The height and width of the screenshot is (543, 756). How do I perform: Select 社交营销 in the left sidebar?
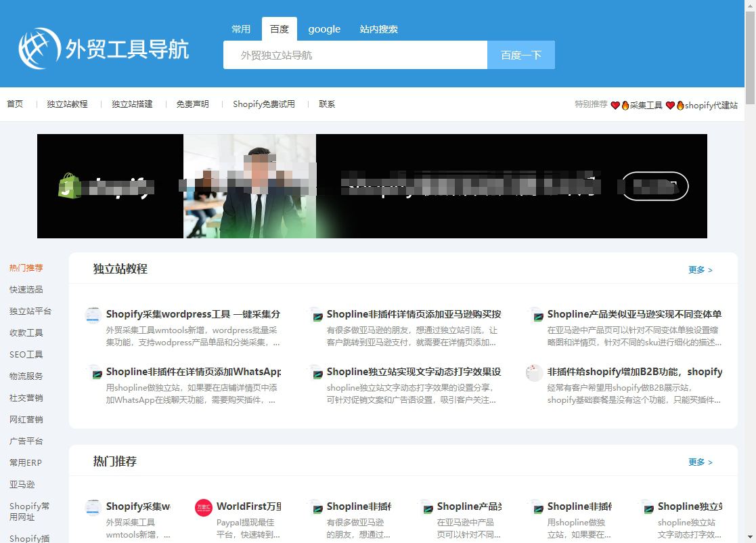[26, 398]
